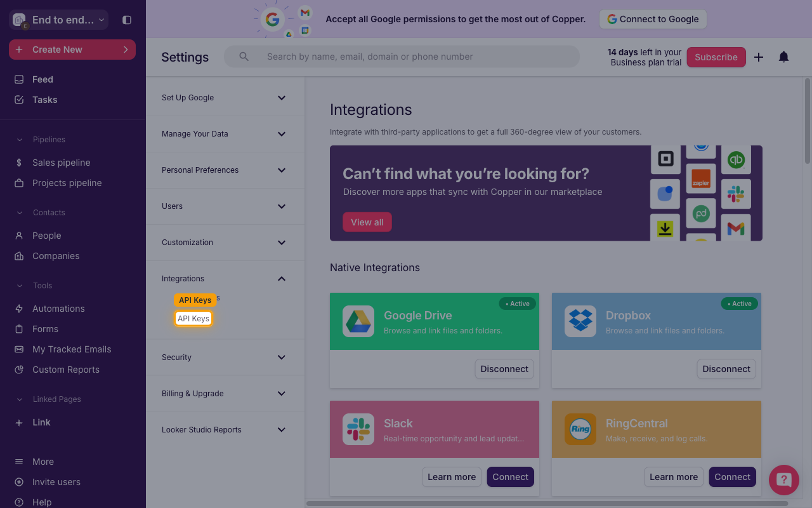Collapse the Linked Pages group
Image resolution: width=812 pixels, height=508 pixels.
(x=19, y=399)
